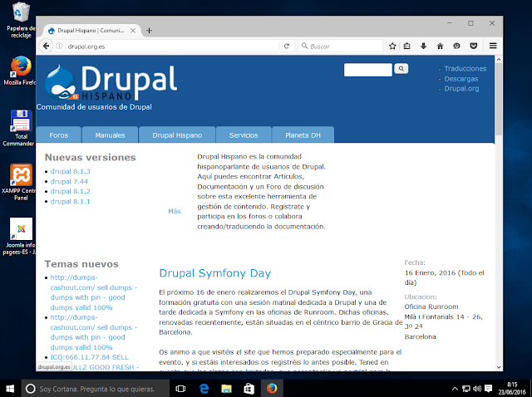Follow the Drupal.org link

(x=461, y=89)
